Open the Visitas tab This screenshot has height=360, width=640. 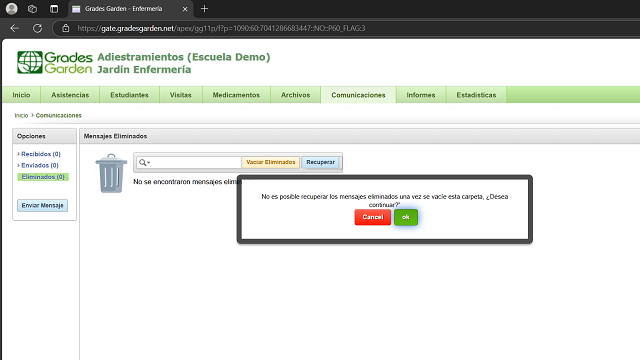pos(180,95)
